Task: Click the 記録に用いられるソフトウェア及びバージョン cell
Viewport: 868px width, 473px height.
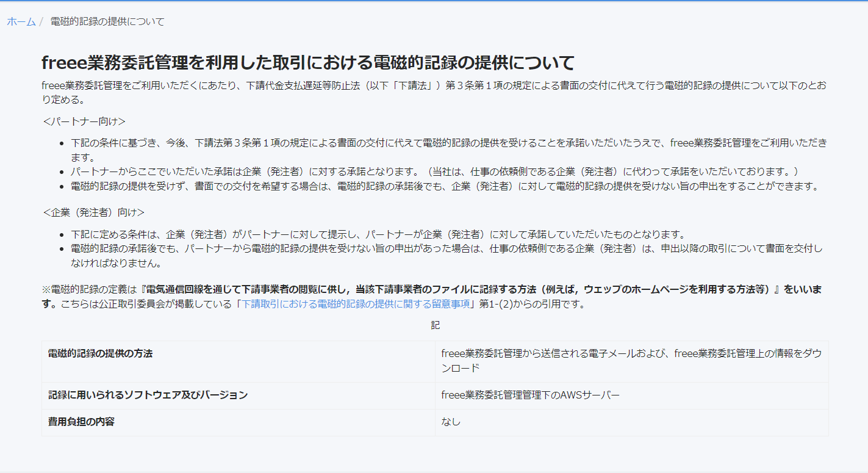Action: 238,395
